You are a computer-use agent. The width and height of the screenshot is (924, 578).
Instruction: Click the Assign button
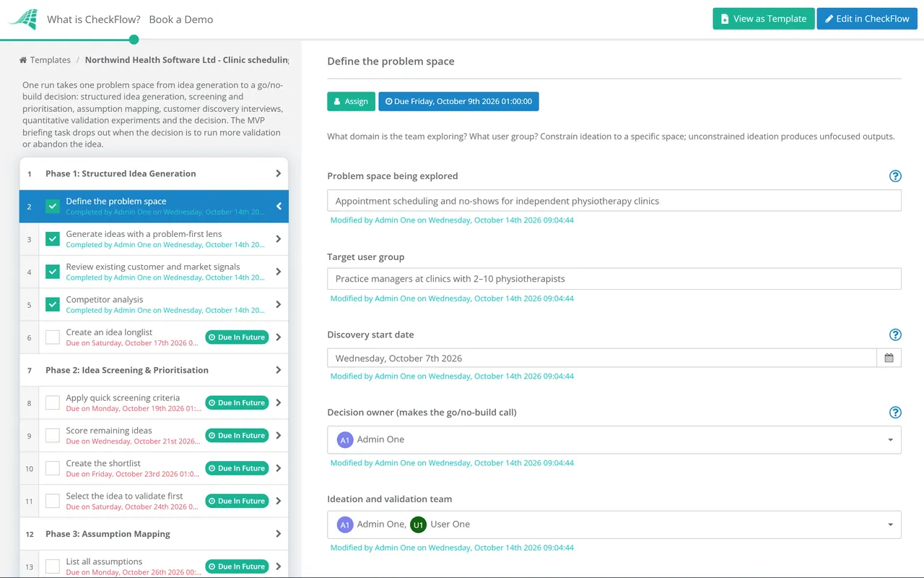point(351,101)
